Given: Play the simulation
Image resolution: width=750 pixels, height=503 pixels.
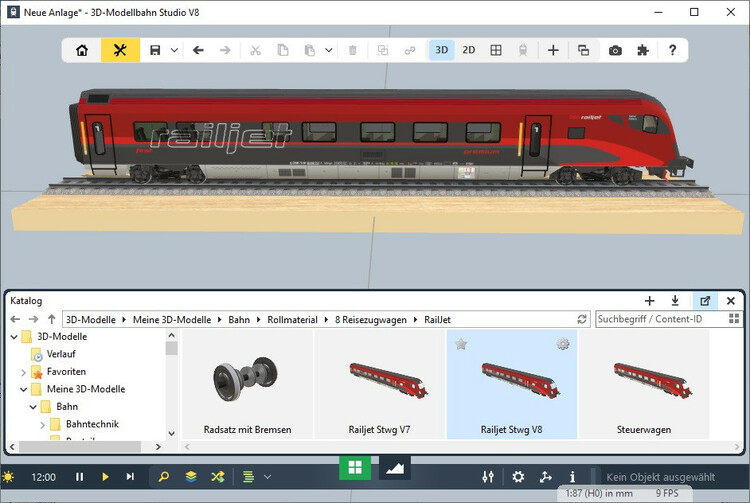Looking at the screenshot, I should [x=105, y=477].
